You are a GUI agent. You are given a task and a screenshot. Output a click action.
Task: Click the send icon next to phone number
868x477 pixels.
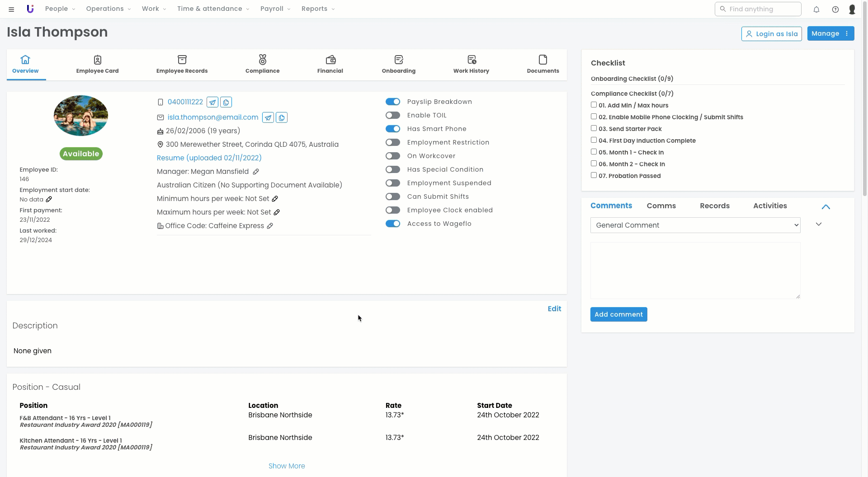click(x=212, y=102)
